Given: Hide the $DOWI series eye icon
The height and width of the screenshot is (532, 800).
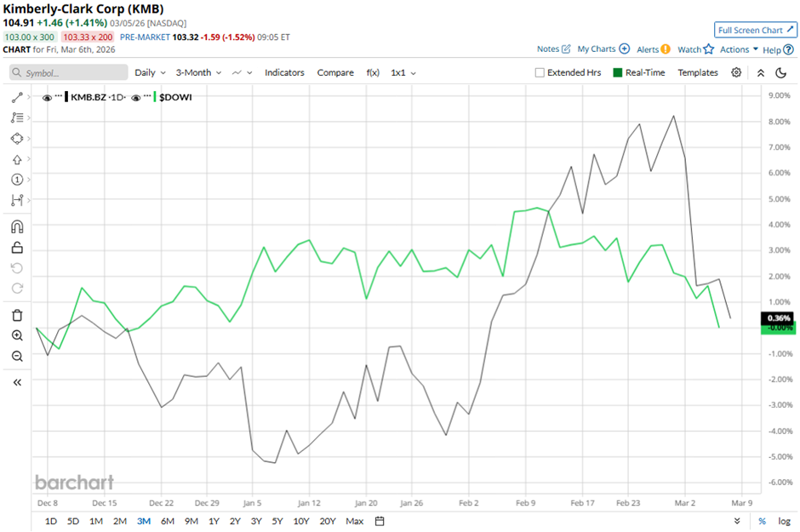Looking at the screenshot, I should (x=135, y=97).
